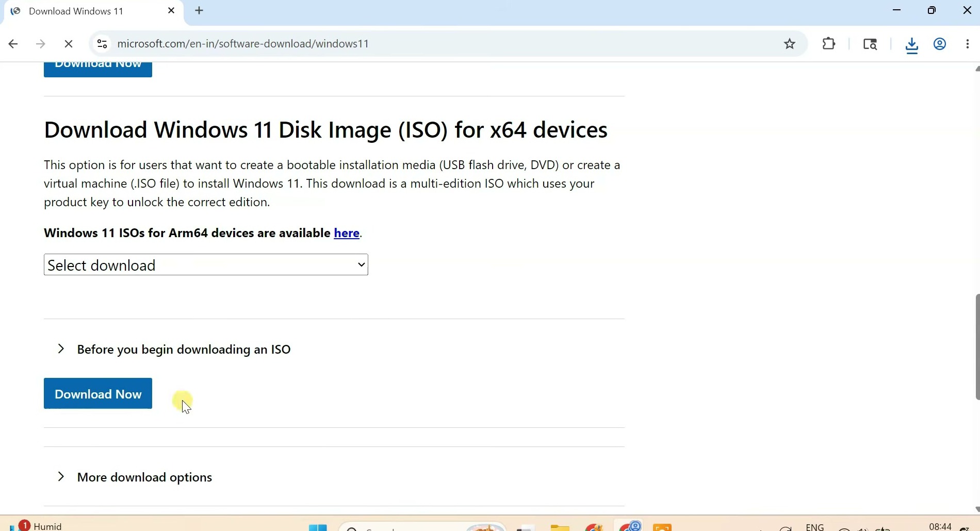Open the Select download dropdown
The height and width of the screenshot is (531, 980).
pyautogui.click(x=206, y=264)
